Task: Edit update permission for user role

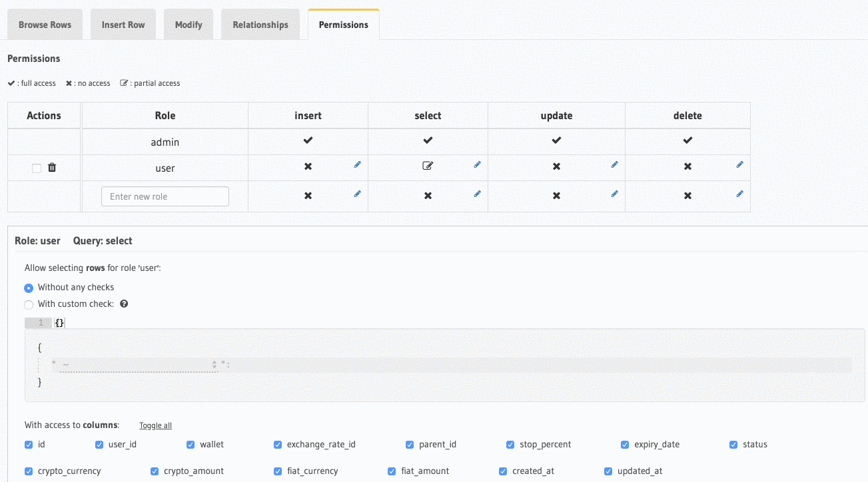Action: pyautogui.click(x=614, y=164)
